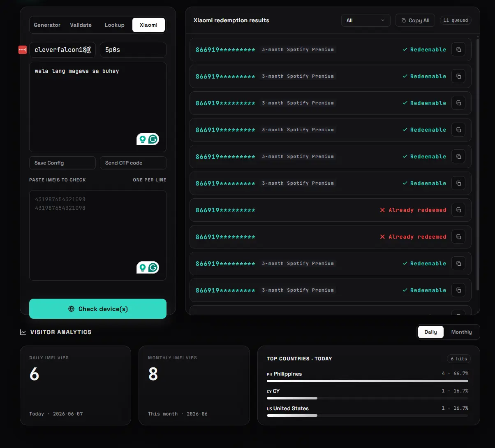Copy the first Already redeemed row's IMEI

tap(458, 210)
